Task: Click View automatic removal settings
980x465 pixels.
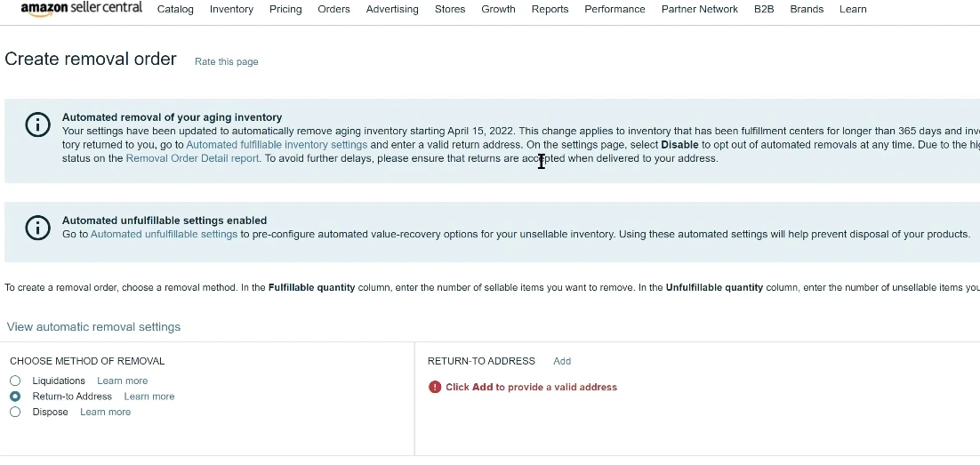Action: [93, 327]
